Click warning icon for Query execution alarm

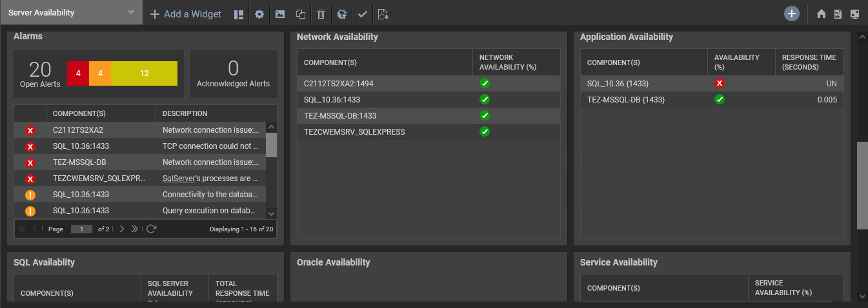(x=30, y=211)
